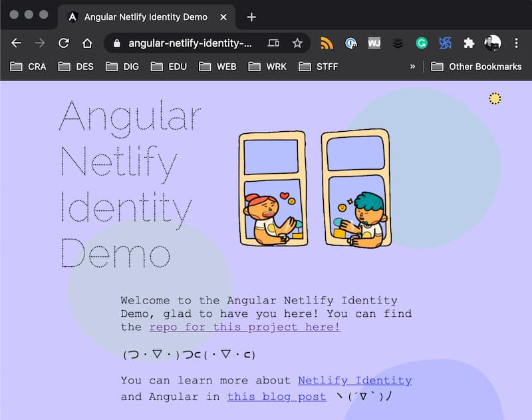Go to the browser home page
The image size is (532, 420).
pyautogui.click(x=87, y=43)
